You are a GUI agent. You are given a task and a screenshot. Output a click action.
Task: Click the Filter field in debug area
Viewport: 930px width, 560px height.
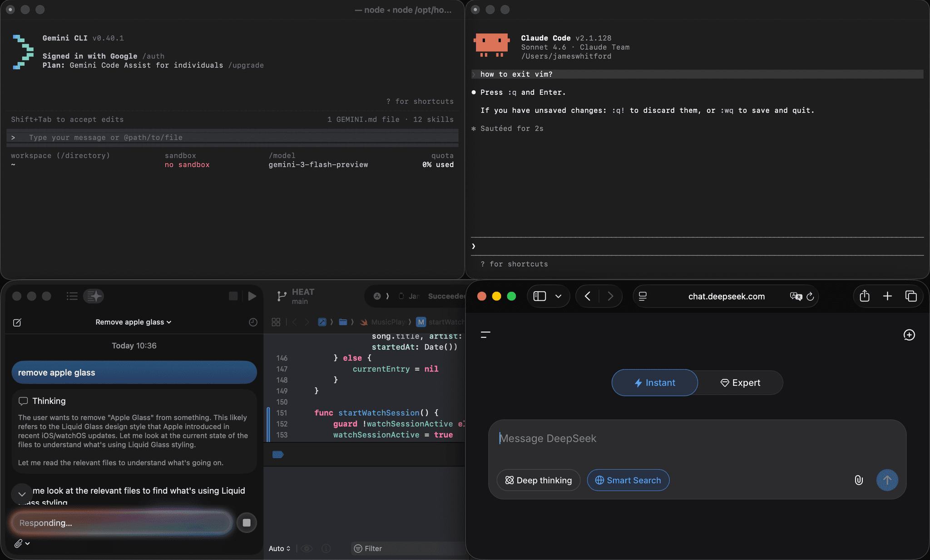(x=408, y=549)
